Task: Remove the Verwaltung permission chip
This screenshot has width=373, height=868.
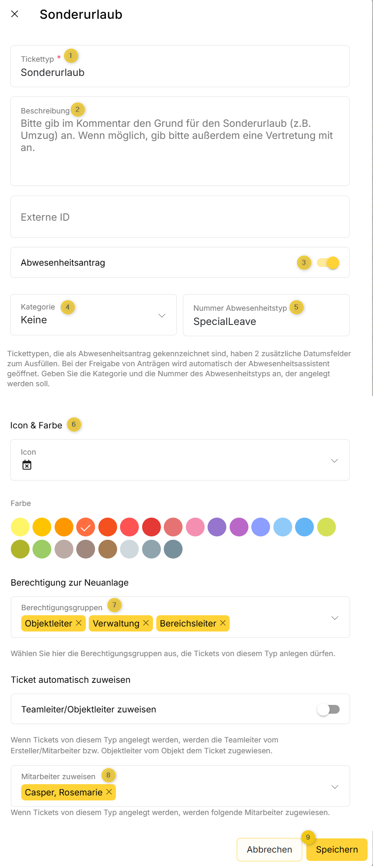Action: point(146,623)
